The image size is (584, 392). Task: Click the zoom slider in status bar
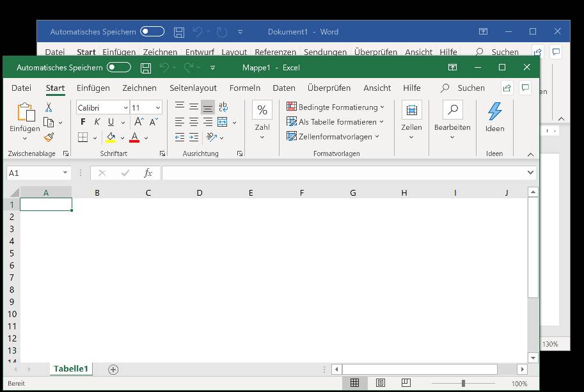pyautogui.click(x=463, y=383)
